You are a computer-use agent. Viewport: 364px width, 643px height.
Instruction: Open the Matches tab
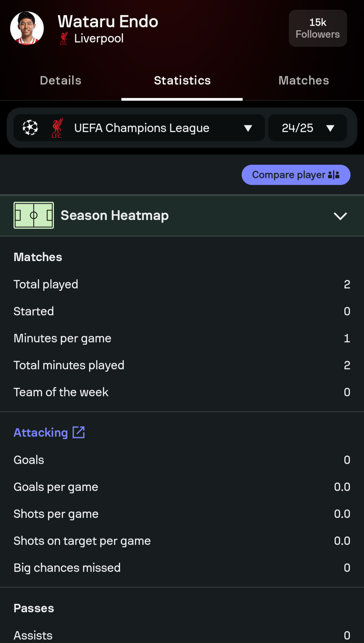click(303, 80)
